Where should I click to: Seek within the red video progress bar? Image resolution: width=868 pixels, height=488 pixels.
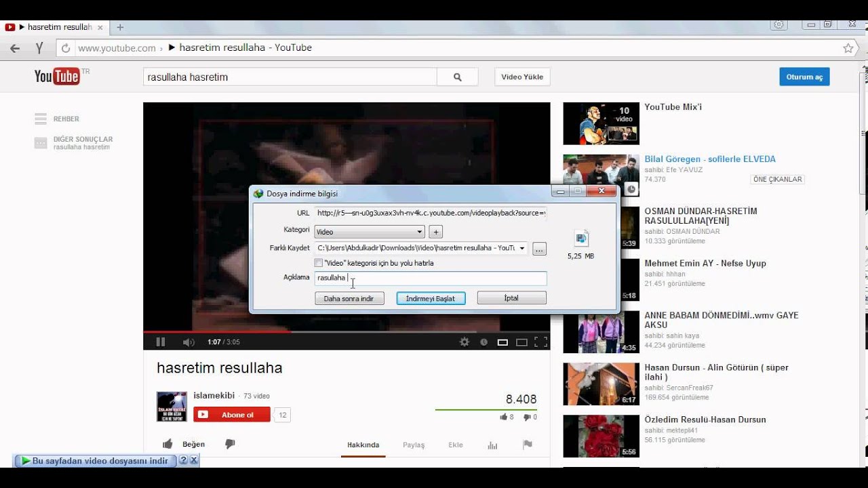(x=217, y=332)
